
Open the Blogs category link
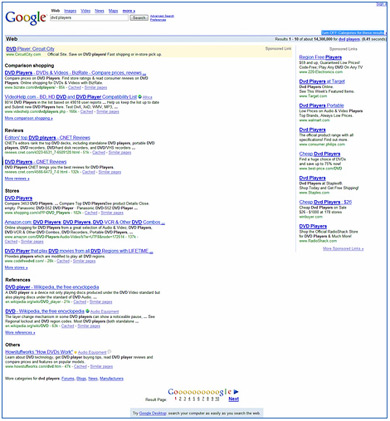(x=81, y=379)
